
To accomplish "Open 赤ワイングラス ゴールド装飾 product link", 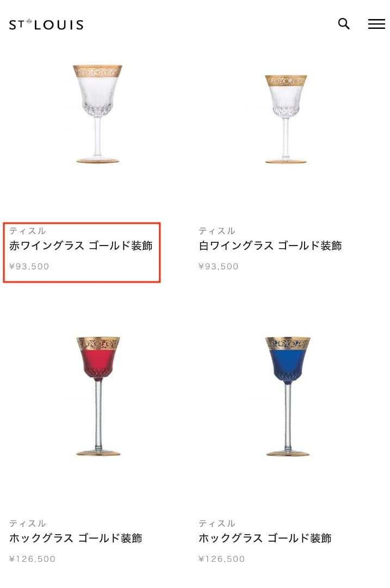I will click(x=81, y=246).
